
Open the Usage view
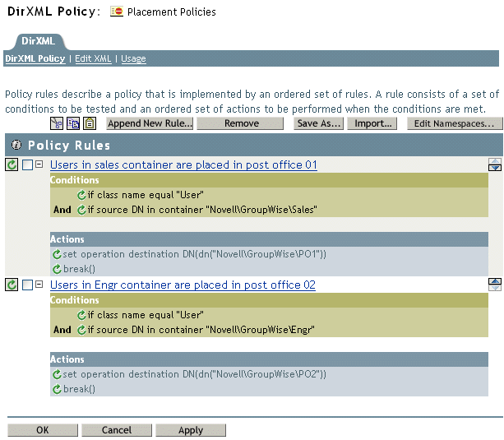tap(133, 59)
